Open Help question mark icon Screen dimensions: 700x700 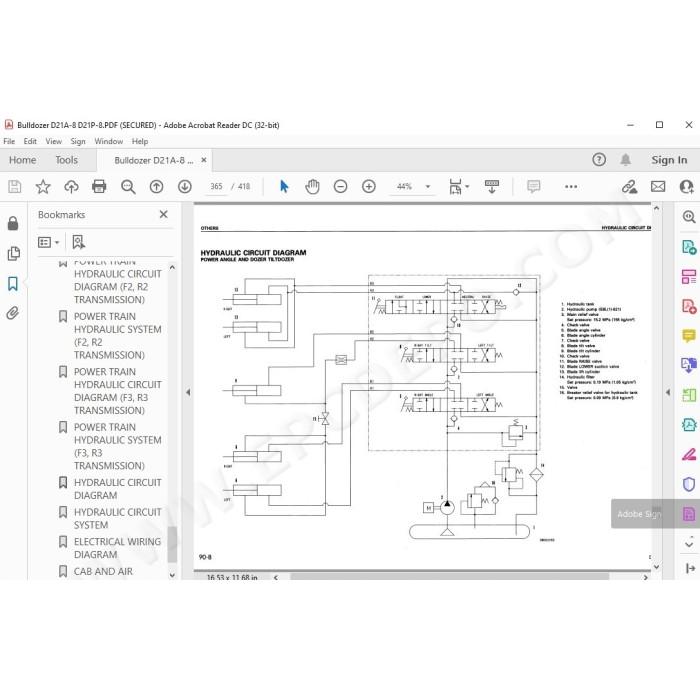pos(599,159)
